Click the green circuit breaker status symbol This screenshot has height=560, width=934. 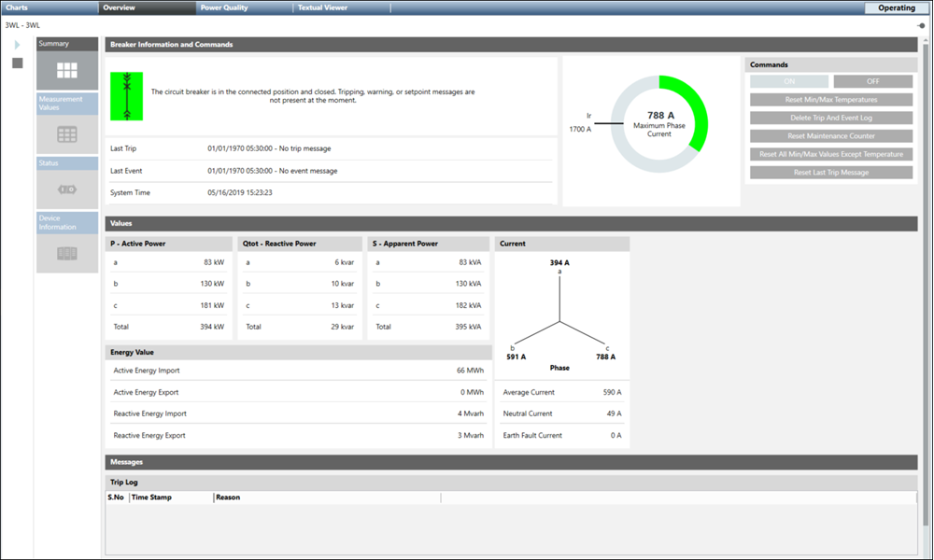pos(126,96)
